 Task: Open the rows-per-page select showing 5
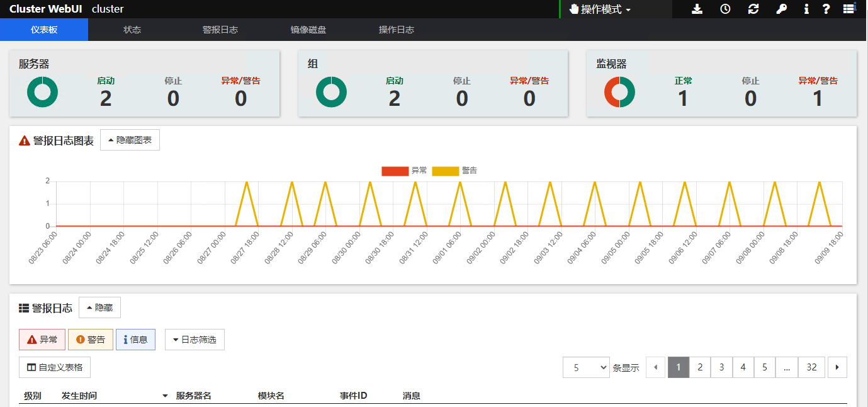click(586, 367)
